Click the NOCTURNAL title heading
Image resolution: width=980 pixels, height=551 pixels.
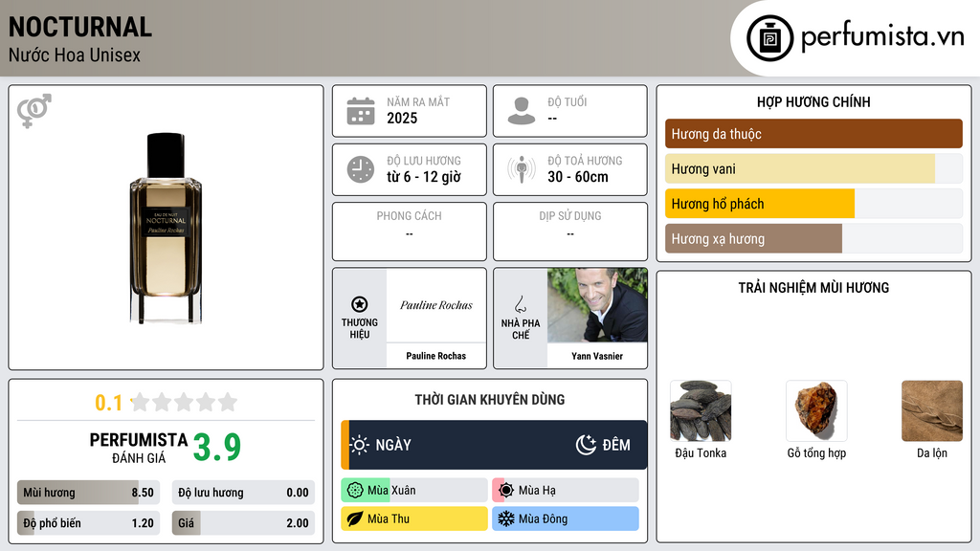80,27
